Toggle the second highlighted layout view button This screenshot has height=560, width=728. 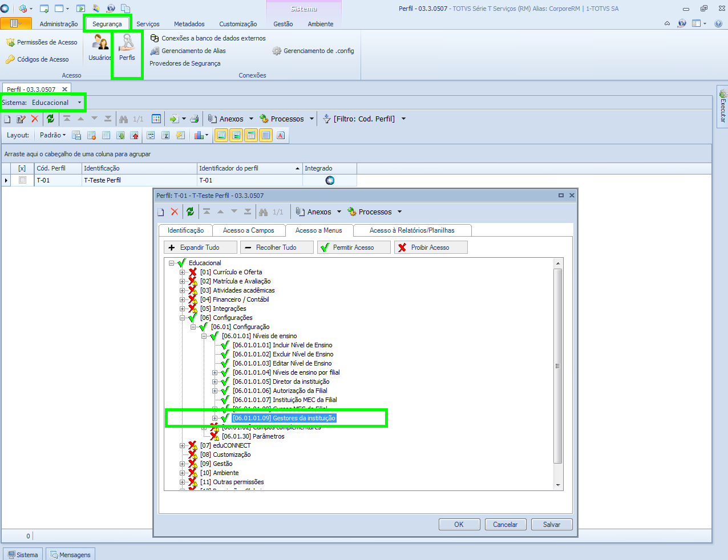pos(236,135)
